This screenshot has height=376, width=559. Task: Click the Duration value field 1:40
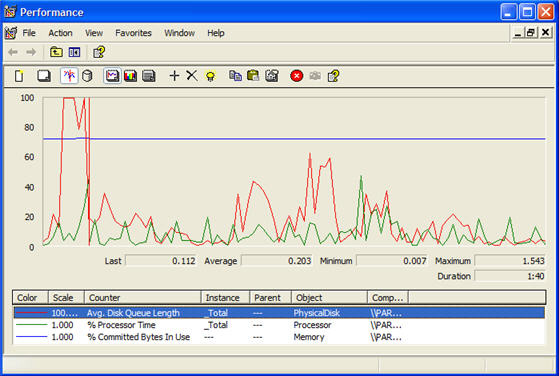[x=510, y=276]
